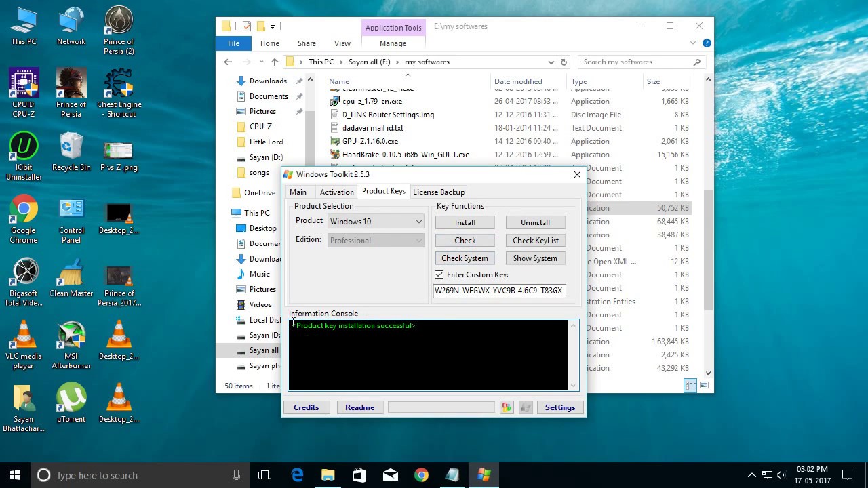Refresh the my softwares folder

564,62
